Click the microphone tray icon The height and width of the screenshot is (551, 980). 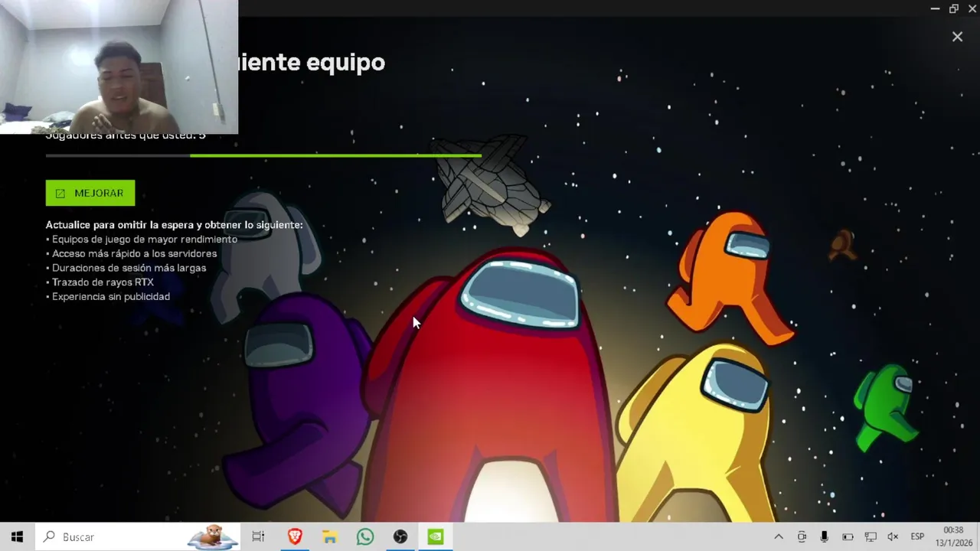coord(824,536)
